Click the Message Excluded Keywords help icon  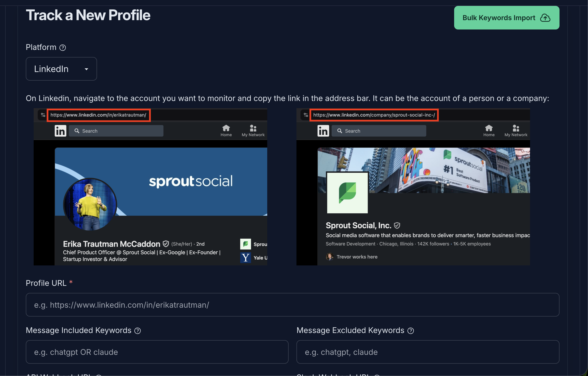pyautogui.click(x=411, y=331)
